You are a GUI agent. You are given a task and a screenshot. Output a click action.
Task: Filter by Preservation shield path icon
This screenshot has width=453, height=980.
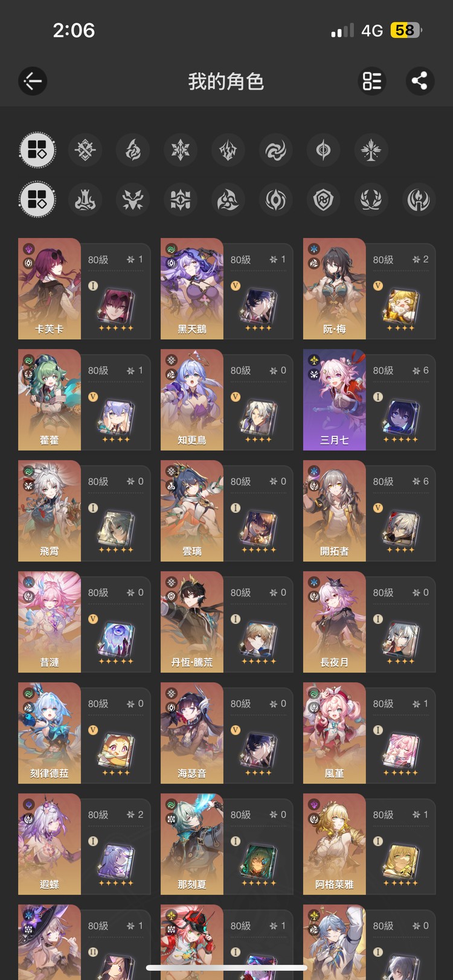[x=324, y=200]
